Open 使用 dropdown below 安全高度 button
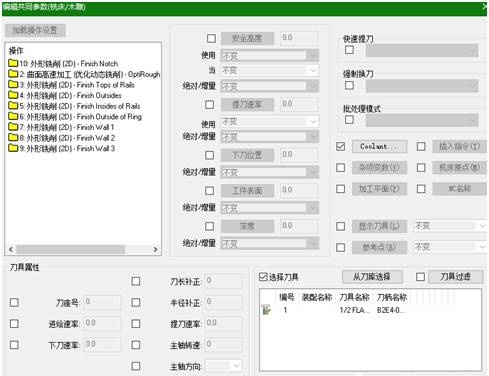Image resolution: width=489 pixels, height=376 pixels. 269,55
